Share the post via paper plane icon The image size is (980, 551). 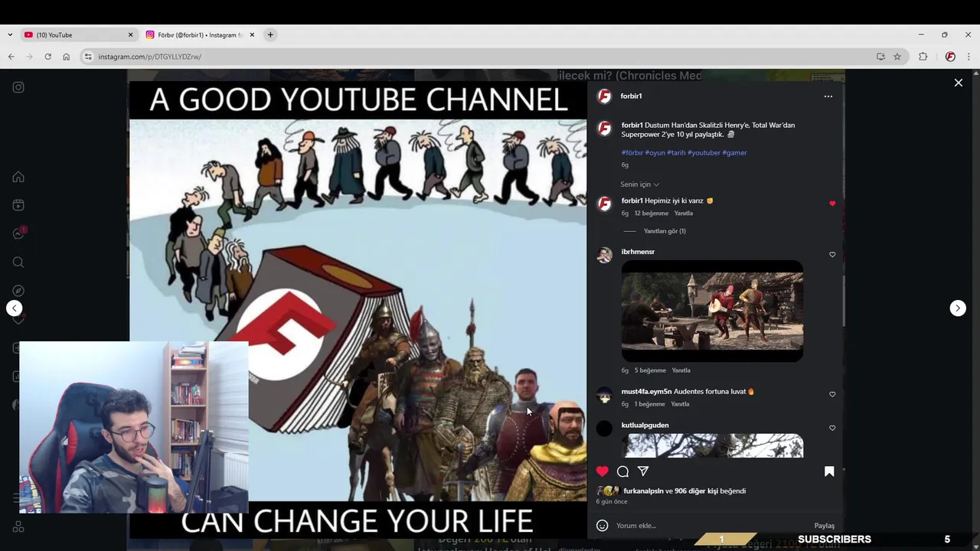click(643, 471)
